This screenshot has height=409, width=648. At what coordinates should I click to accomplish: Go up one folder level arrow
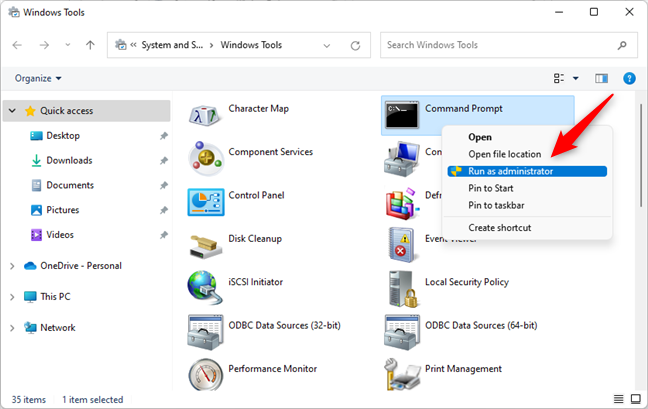click(90, 45)
